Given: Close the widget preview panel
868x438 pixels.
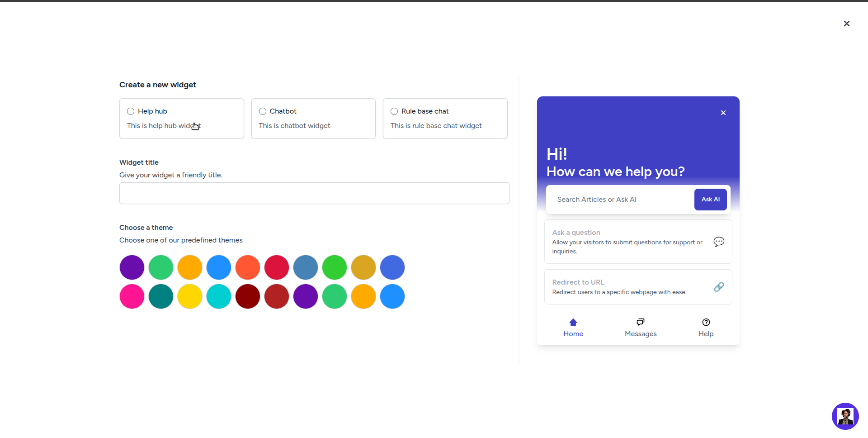Looking at the screenshot, I should (723, 113).
